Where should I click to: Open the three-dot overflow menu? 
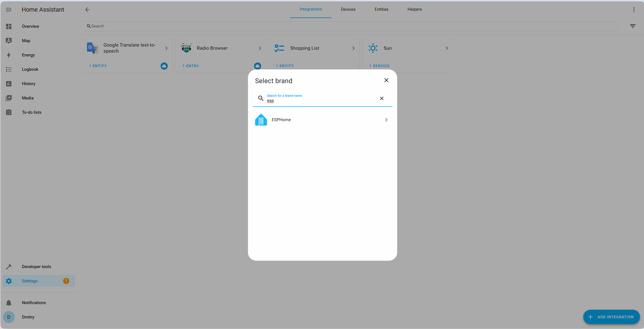(x=634, y=10)
